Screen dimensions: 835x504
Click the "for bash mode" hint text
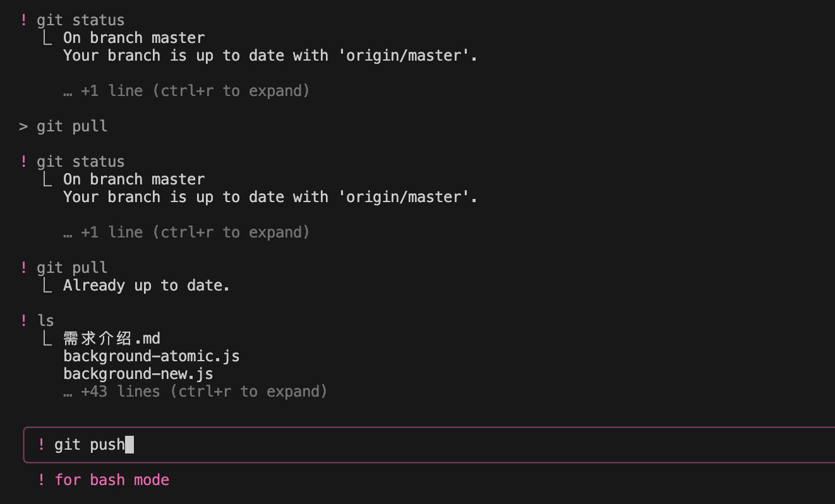(x=112, y=480)
